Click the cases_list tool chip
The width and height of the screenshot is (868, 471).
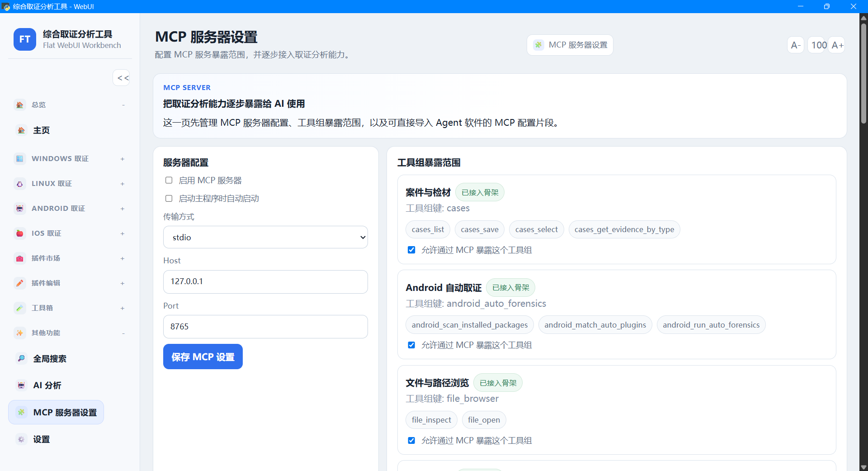pyautogui.click(x=428, y=229)
